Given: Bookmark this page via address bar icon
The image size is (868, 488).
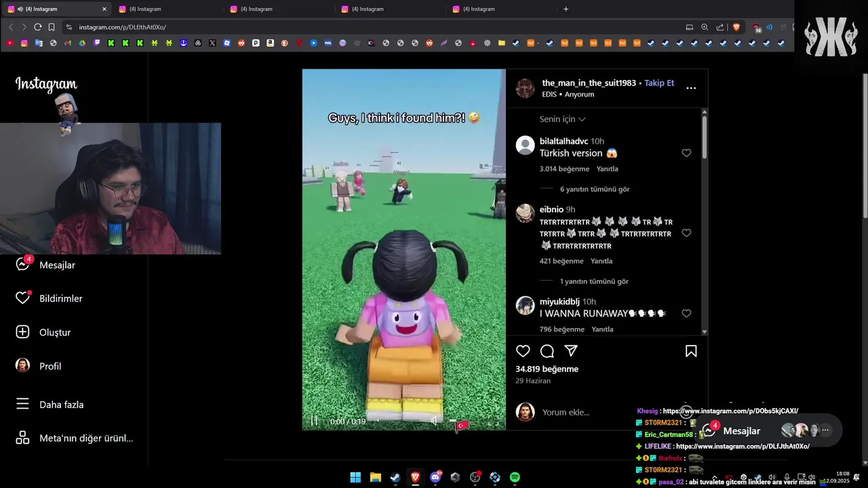Looking at the screenshot, I should pos(52,27).
